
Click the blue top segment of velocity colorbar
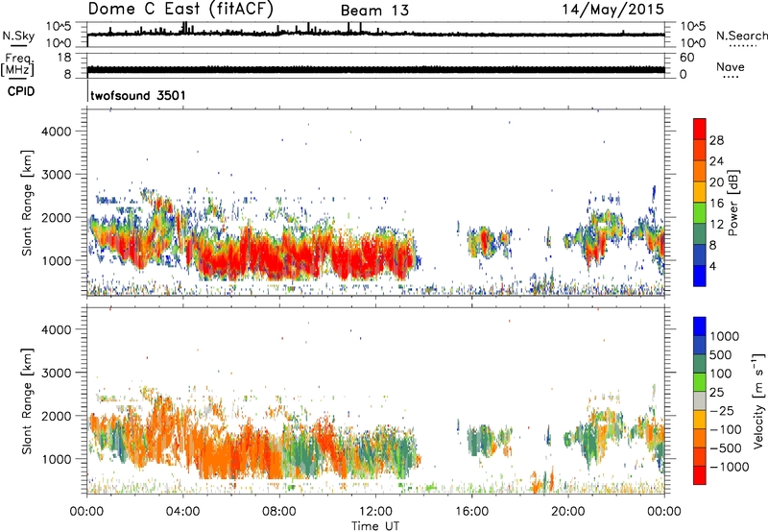[700, 326]
